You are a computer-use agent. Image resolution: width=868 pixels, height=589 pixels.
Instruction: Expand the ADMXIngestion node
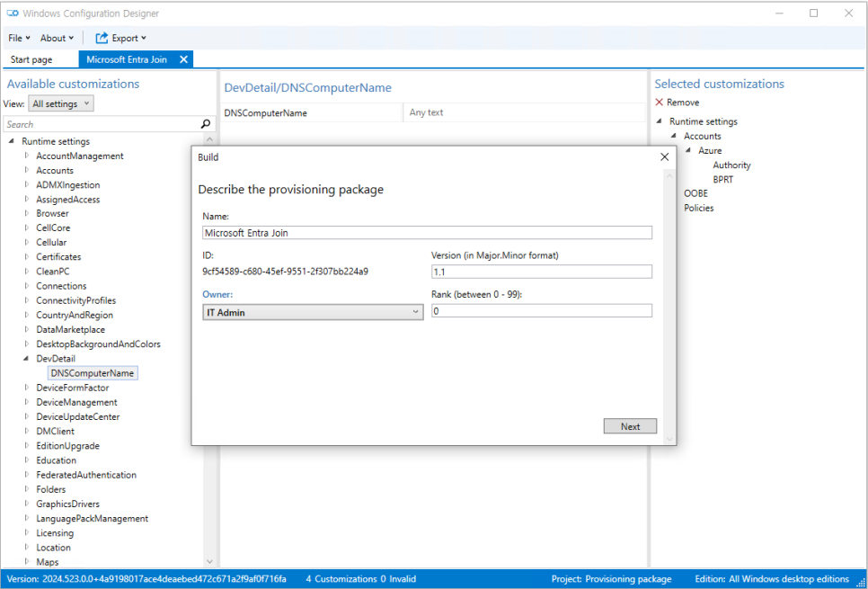point(27,184)
